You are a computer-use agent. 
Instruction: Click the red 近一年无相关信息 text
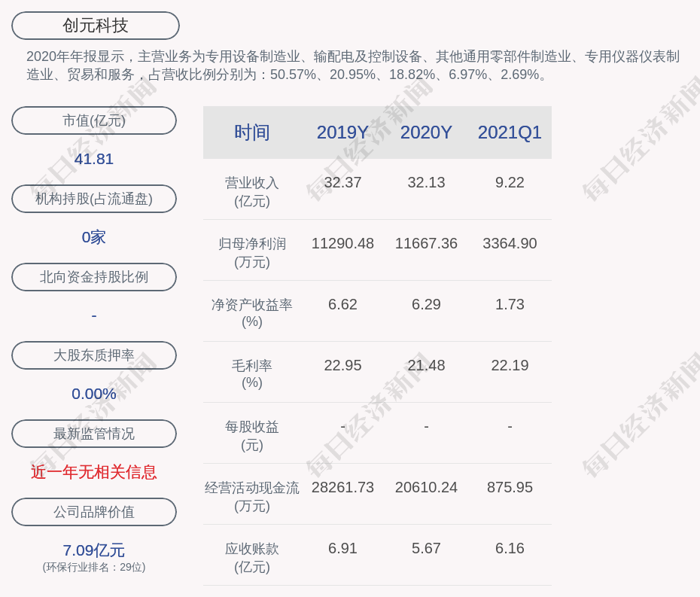click(94, 472)
